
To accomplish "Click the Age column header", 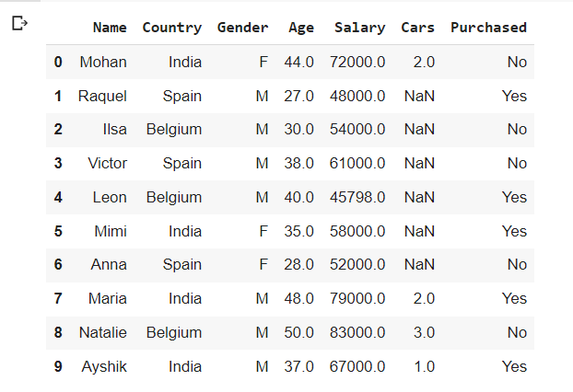I will tap(301, 29).
